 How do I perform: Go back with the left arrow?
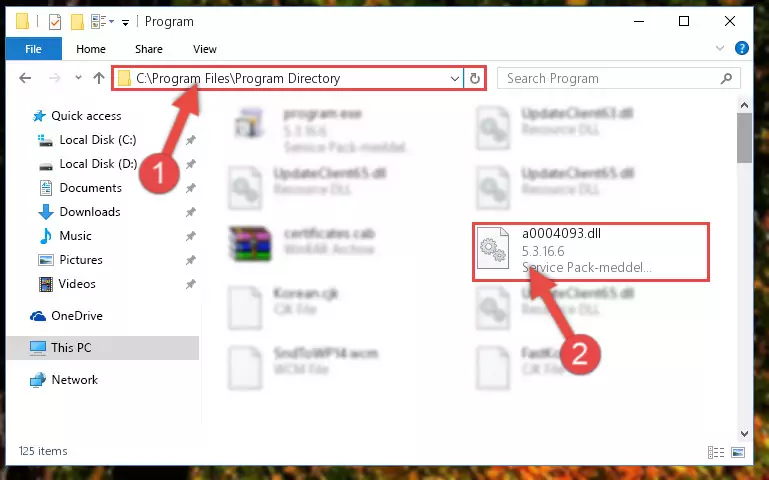click(25, 78)
